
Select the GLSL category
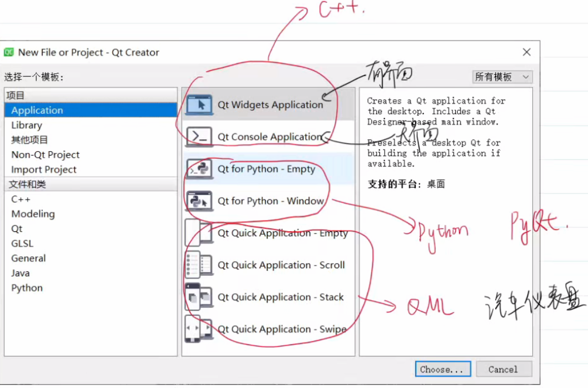pyautogui.click(x=91, y=243)
